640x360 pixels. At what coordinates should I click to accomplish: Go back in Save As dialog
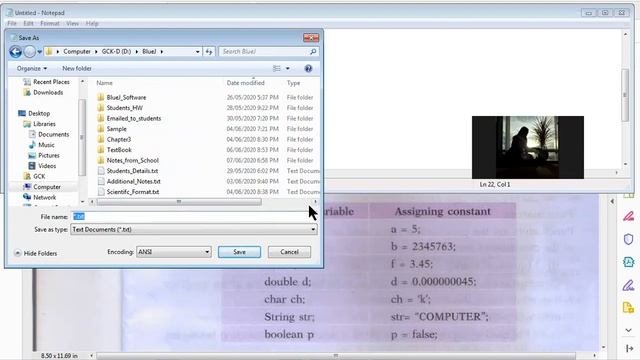(16, 52)
